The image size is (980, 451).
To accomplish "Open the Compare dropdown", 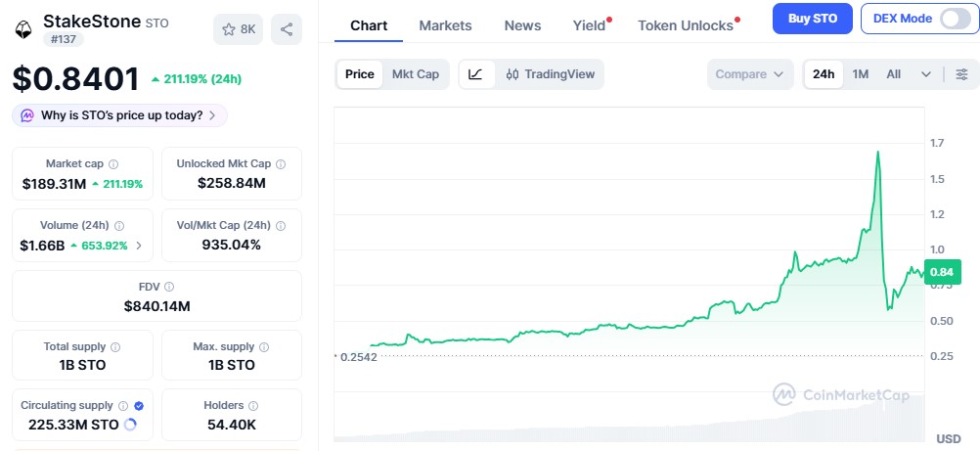I will [750, 74].
